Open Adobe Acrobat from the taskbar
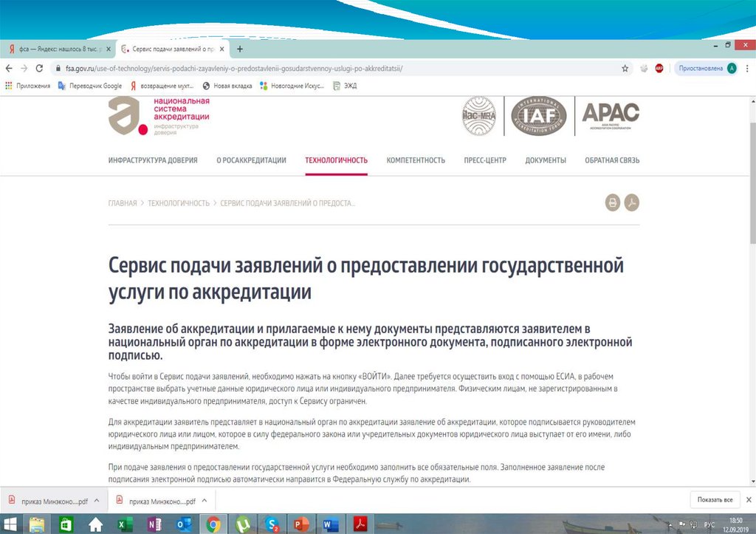The width and height of the screenshot is (756, 534). click(x=360, y=524)
